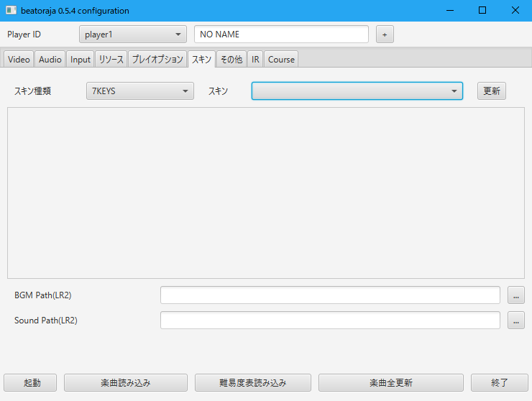The height and width of the screenshot is (401, 532).
Task: Click the 楽曲読み込み button
Action: (126, 383)
